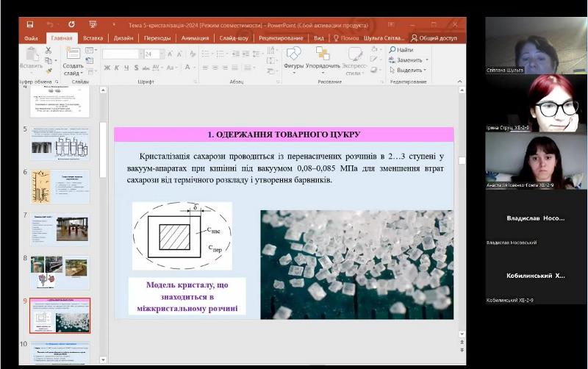Viewport: 588px width, 369px height.
Task: Click the Cut scissors icon
Action: (x=49, y=50)
